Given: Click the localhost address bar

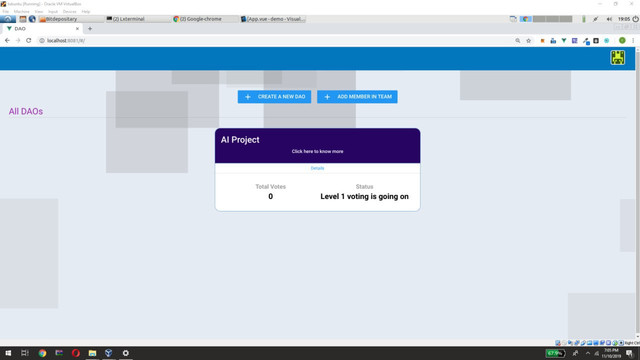Looking at the screenshot, I should pyautogui.click(x=278, y=40).
